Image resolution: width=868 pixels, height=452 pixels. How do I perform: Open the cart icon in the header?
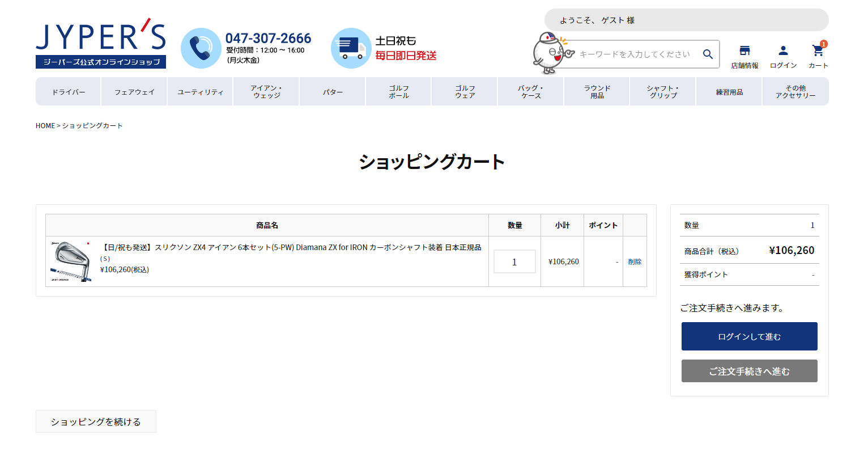pyautogui.click(x=818, y=50)
